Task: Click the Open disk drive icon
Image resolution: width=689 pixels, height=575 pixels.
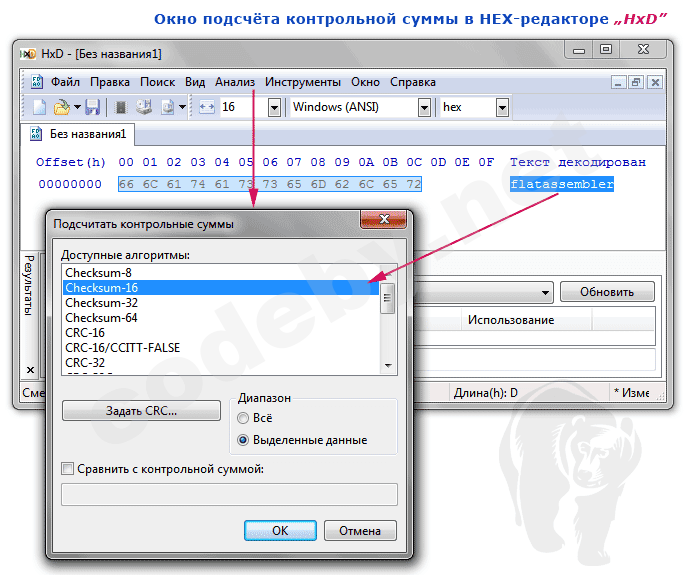Action: 143,107
